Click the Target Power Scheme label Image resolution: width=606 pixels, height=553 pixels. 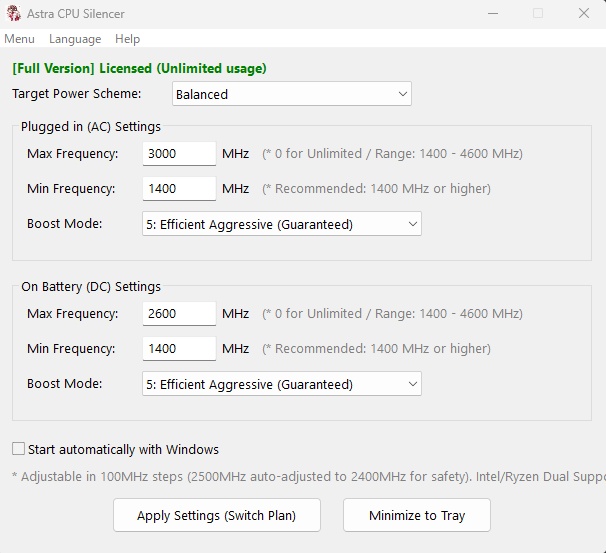click(77, 94)
